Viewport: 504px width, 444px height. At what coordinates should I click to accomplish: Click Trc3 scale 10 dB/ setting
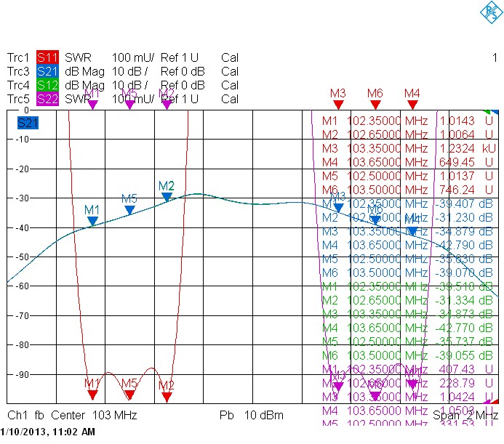(x=129, y=71)
